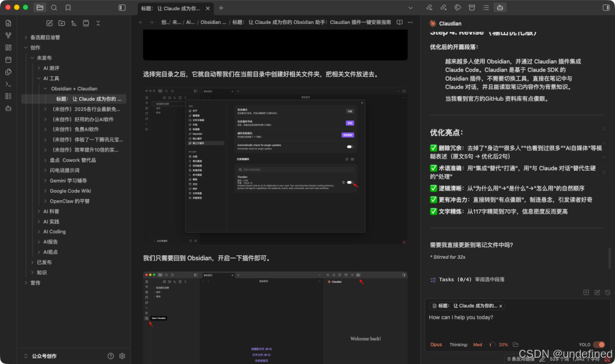This screenshot has width=615, height=364.
Task: Collapse the left sidebar with toggle icon
Action: [122, 7]
